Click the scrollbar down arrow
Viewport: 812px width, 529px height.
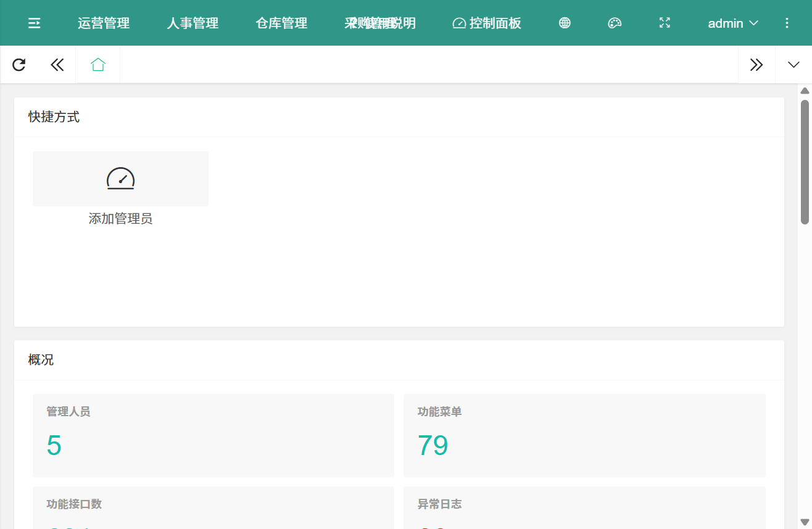click(805, 522)
